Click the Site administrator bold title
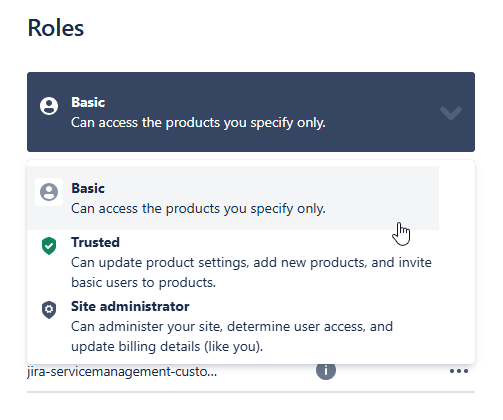The height and width of the screenshot is (420, 503). [130, 306]
